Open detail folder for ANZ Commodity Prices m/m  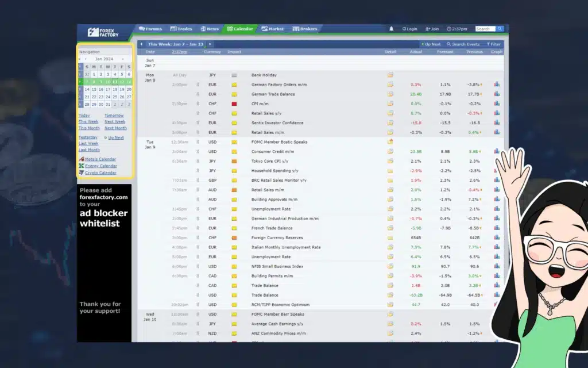pos(390,333)
